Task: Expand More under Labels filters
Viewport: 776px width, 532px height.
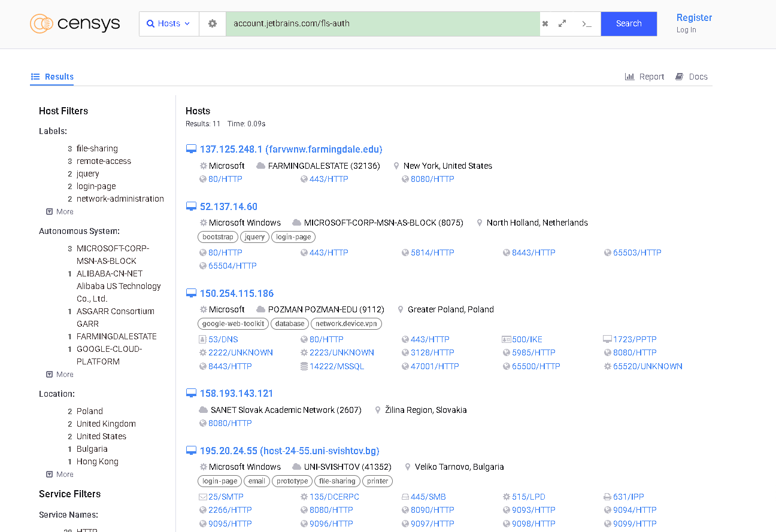Action: coord(60,211)
